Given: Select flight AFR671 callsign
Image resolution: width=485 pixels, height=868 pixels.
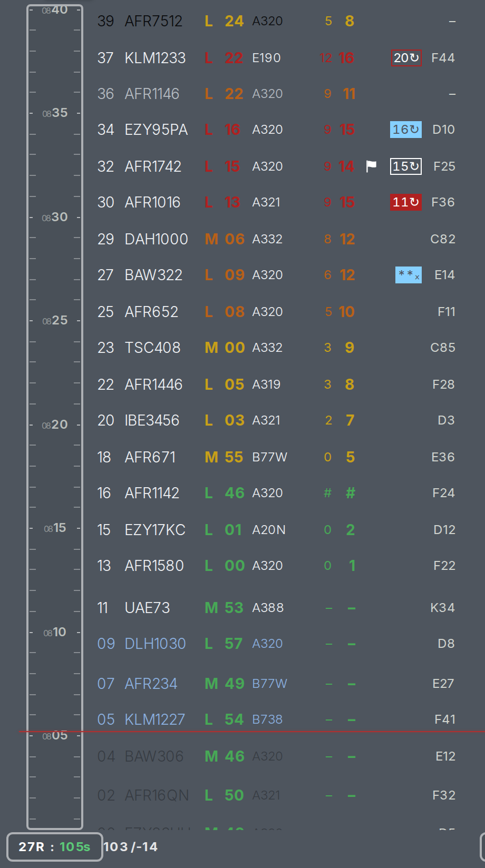Looking at the screenshot, I should 150,457.
